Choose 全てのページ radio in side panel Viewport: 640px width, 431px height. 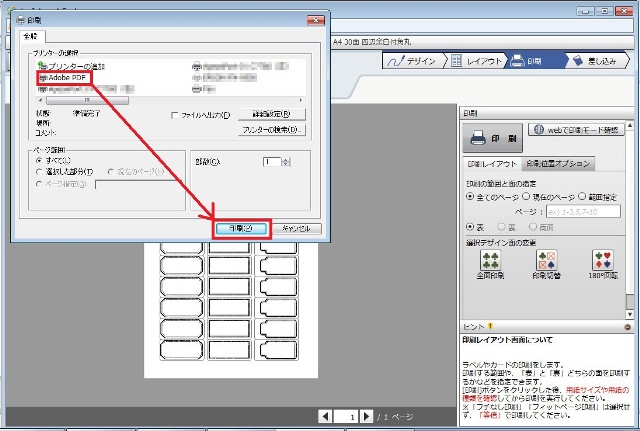470,197
